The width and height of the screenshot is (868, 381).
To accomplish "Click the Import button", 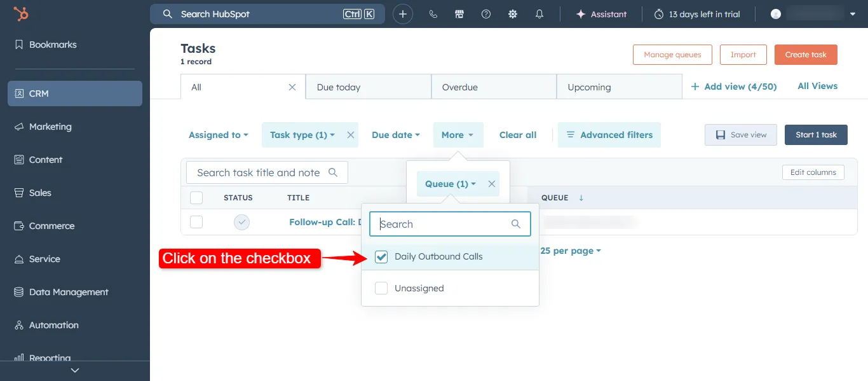I will coord(743,55).
